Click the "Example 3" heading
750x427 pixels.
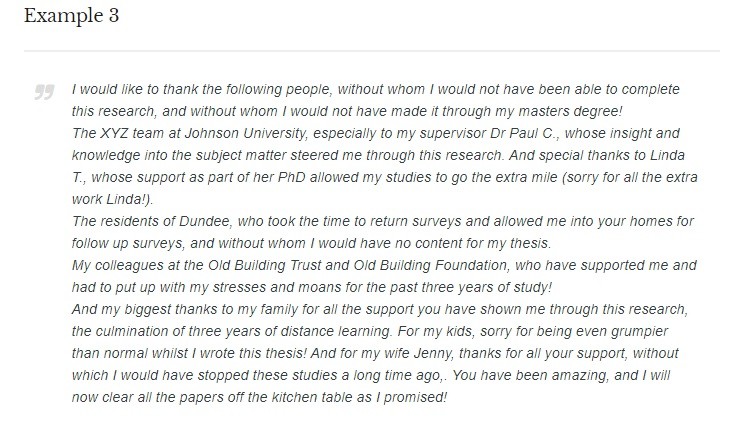(71, 16)
